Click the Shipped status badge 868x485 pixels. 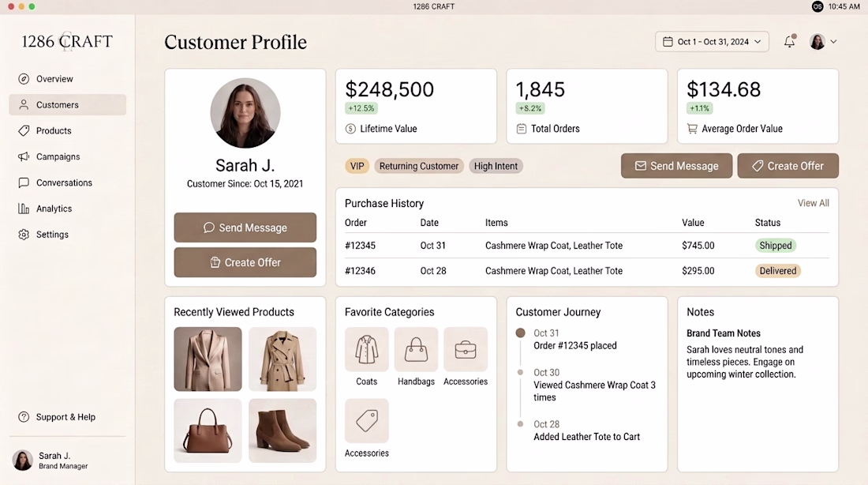[776, 246]
